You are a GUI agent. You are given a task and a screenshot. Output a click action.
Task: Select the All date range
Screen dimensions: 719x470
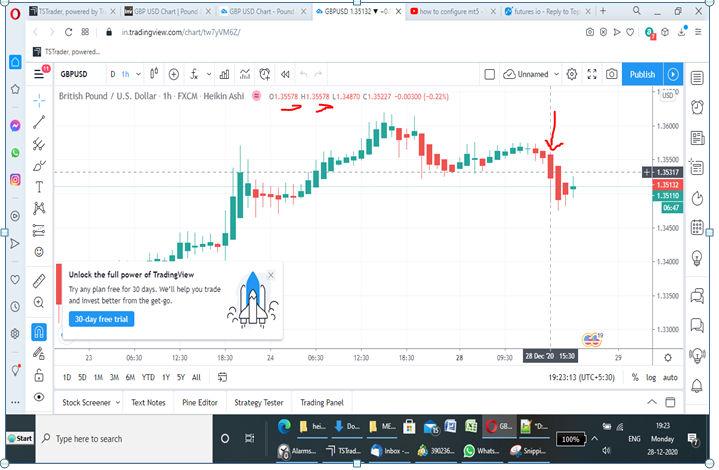click(196, 377)
